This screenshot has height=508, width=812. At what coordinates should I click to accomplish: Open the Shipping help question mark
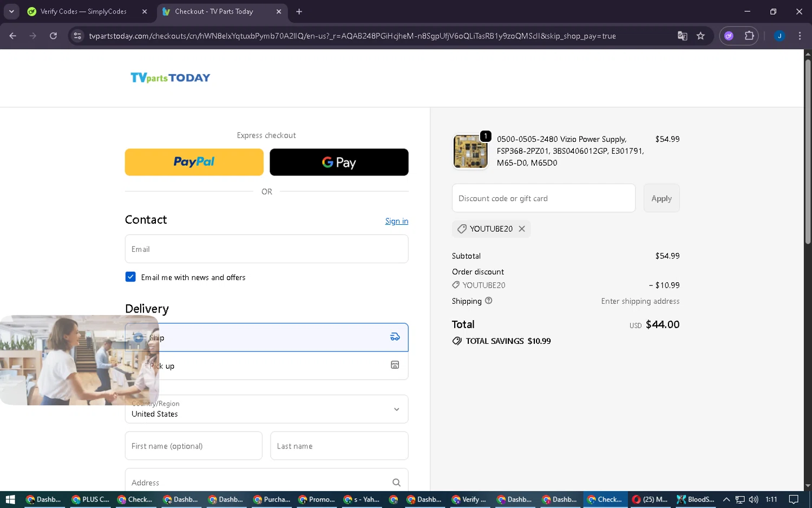(489, 301)
